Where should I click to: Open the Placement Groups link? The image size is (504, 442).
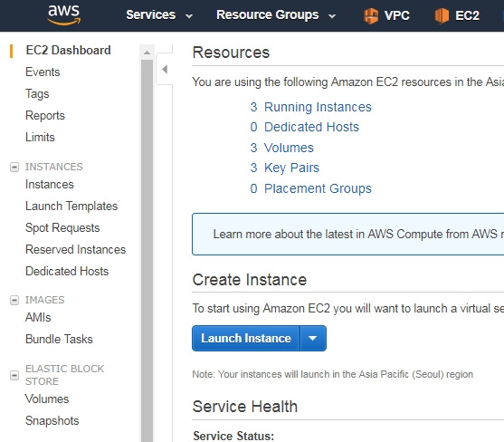pyautogui.click(x=318, y=188)
